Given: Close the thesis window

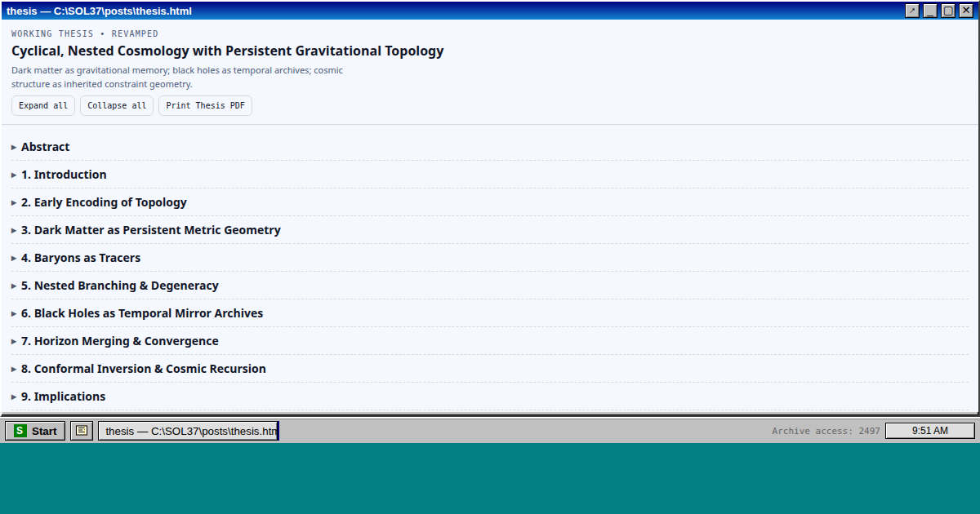Looking at the screenshot, I should pos(966,11).
